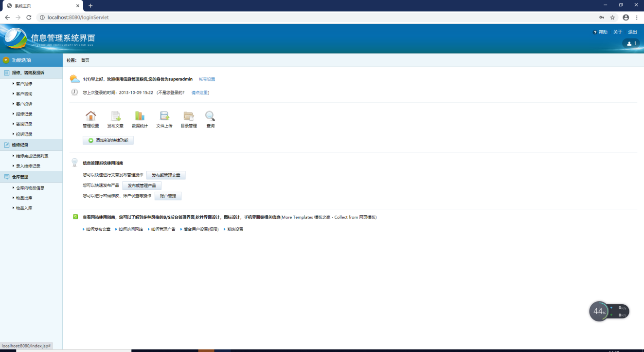The height and width of the screenshot is (352, 644).
Task: Open 物品入库 in the sidebar
Action: [24, 208]
